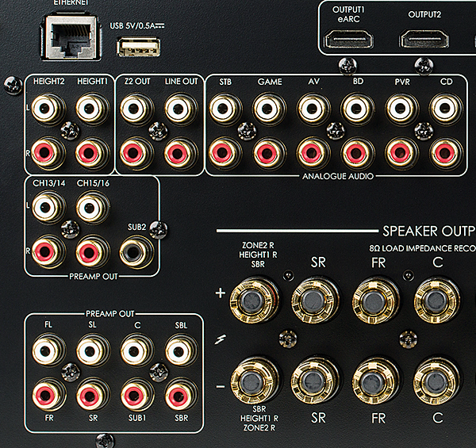Click the lightning bolt warning symbol
Viewport: 476px width, 448px height.
point(221,339)
